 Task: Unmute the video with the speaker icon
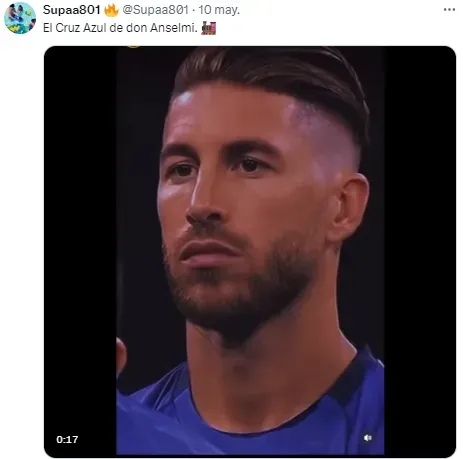tap(368, 438)
